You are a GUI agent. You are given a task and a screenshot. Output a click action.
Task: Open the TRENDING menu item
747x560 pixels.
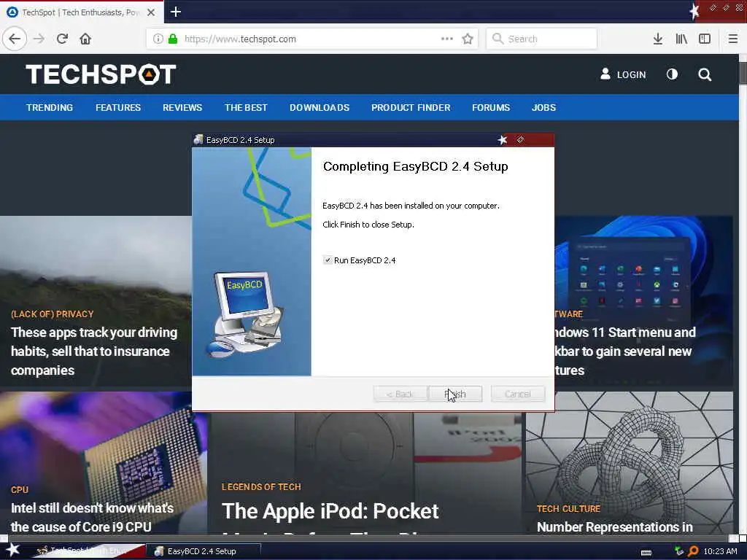coord(50,108)
